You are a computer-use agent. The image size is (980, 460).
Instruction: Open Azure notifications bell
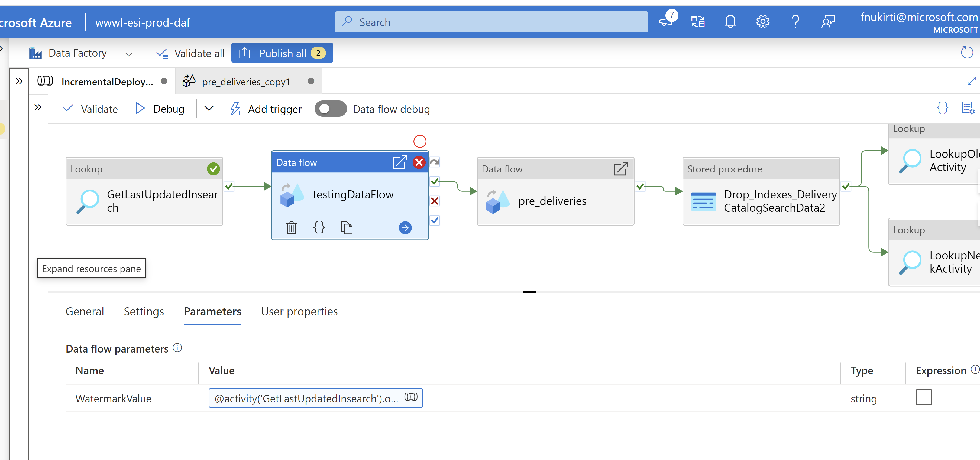pyautogui.click(x=730, y=22)
